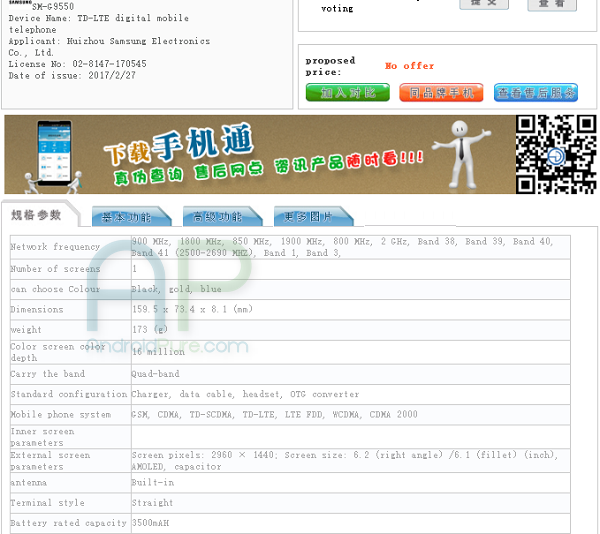The image size is (600, 534).
Task: Click the small white figures pushing the phone
Action: (53, 182)
